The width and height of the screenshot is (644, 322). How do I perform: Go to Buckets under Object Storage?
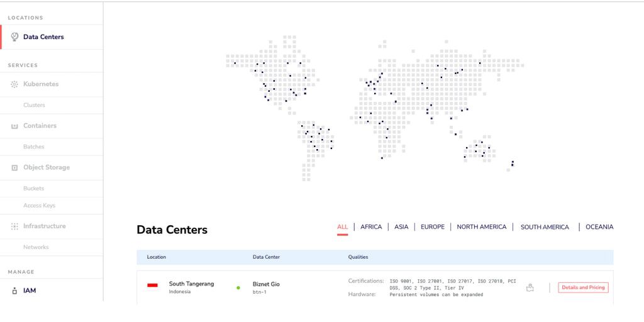[x=34, y=189]
